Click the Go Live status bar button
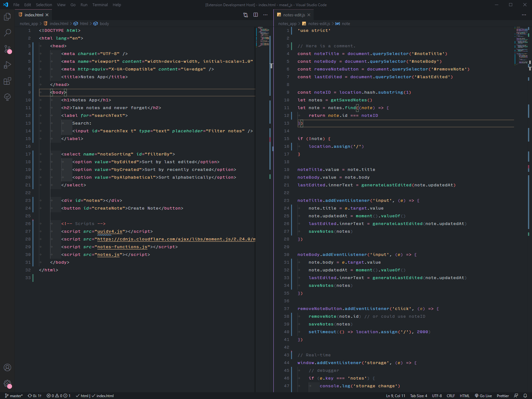 click(483, 396)
